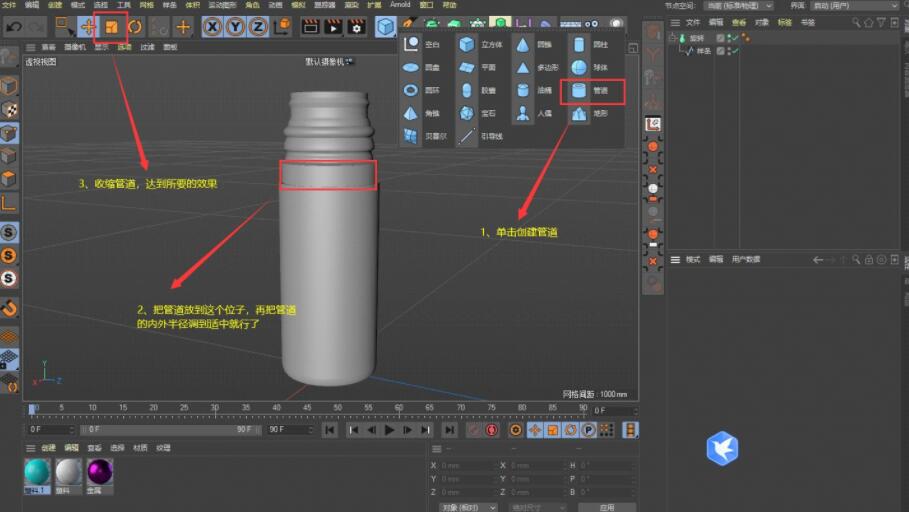
Task: Select the cyan material swatch
Action: [x=37, y=472]
